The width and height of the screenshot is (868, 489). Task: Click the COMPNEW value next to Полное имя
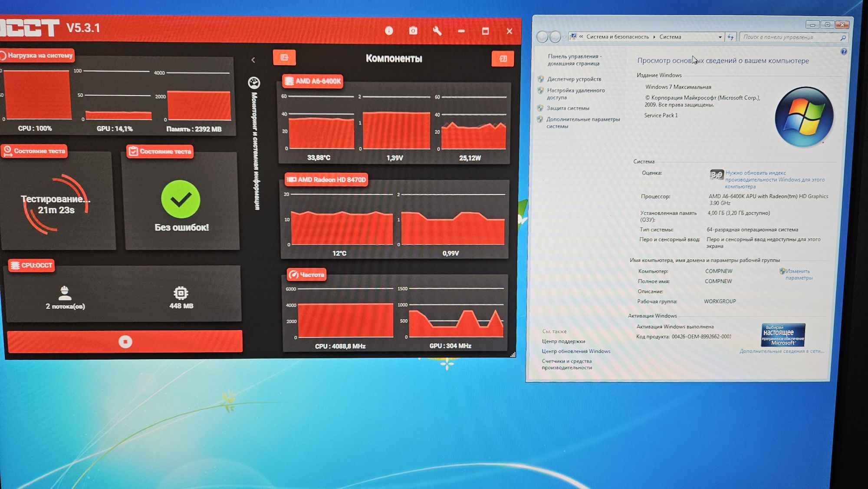[x=718, y=281]
